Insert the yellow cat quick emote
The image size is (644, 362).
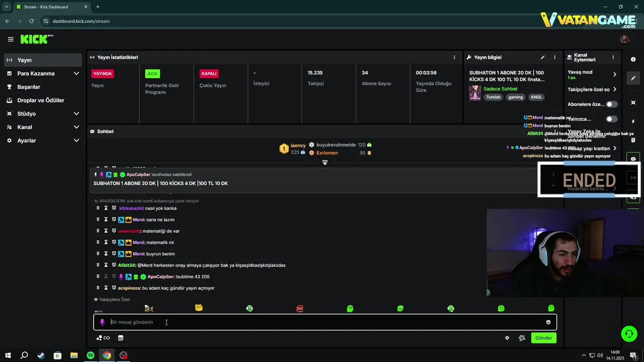[199, 308]
